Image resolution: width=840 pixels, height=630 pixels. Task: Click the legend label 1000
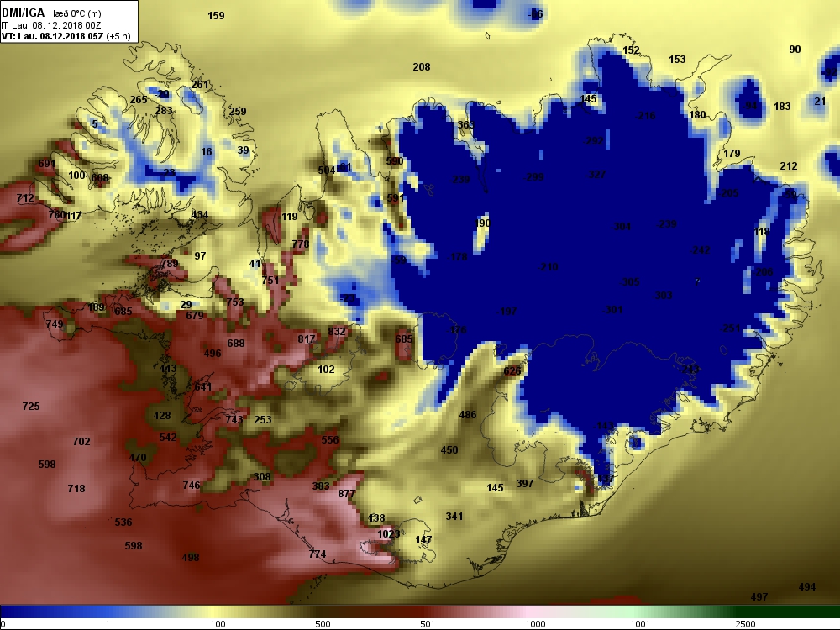click(x=535, y=624)
